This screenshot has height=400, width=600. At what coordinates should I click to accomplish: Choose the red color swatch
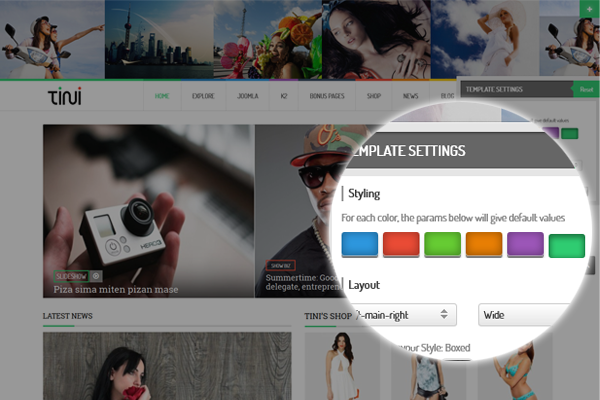(x=400, y=244)
